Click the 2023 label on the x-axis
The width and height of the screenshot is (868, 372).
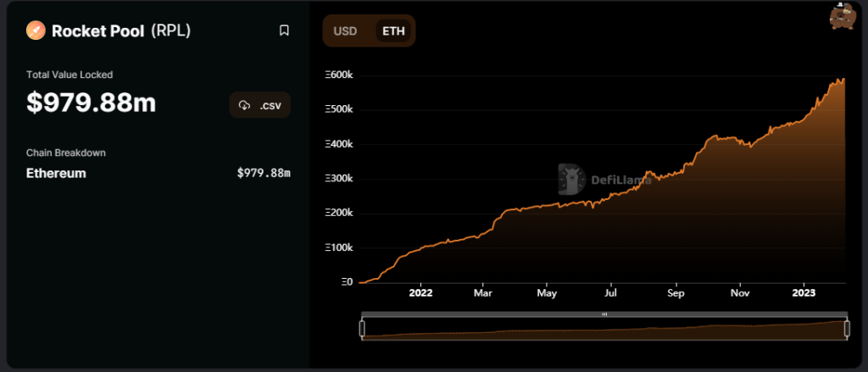pos(804,293)
